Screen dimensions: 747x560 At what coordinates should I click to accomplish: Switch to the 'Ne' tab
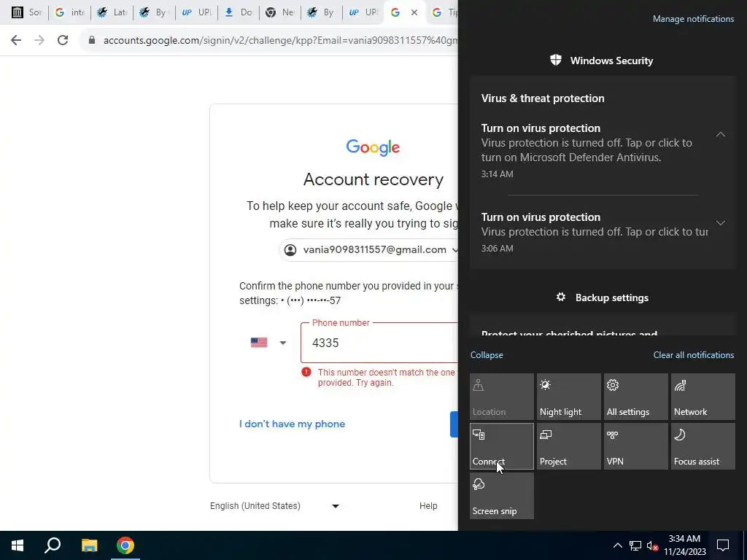point(280,12)
